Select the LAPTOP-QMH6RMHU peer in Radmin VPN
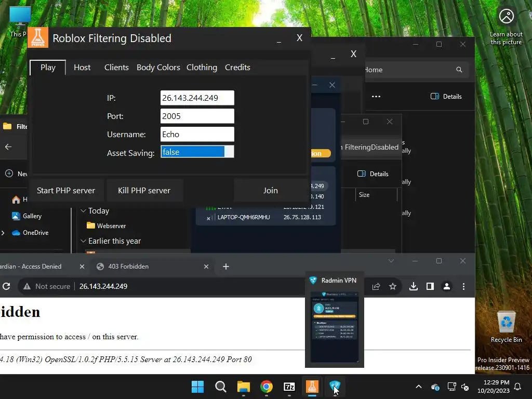The height and width of the screenshot is (399, 532). (265, 217)
